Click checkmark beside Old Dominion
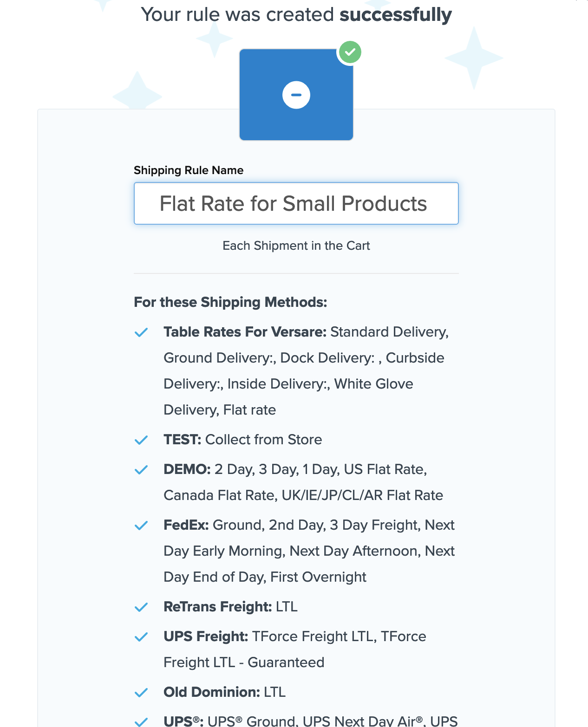Viewport: 588px width, 727px height. pos(141,693)
